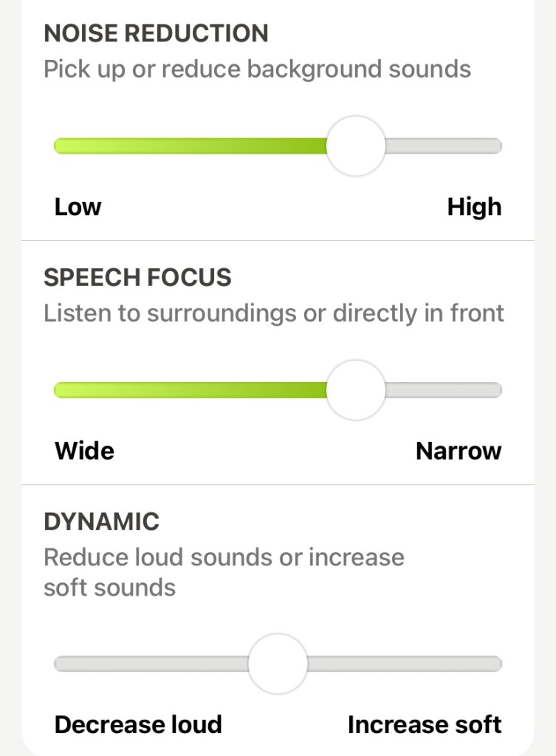Click the Speech Focus slider handle
The image size is (556, 756).
355,389
